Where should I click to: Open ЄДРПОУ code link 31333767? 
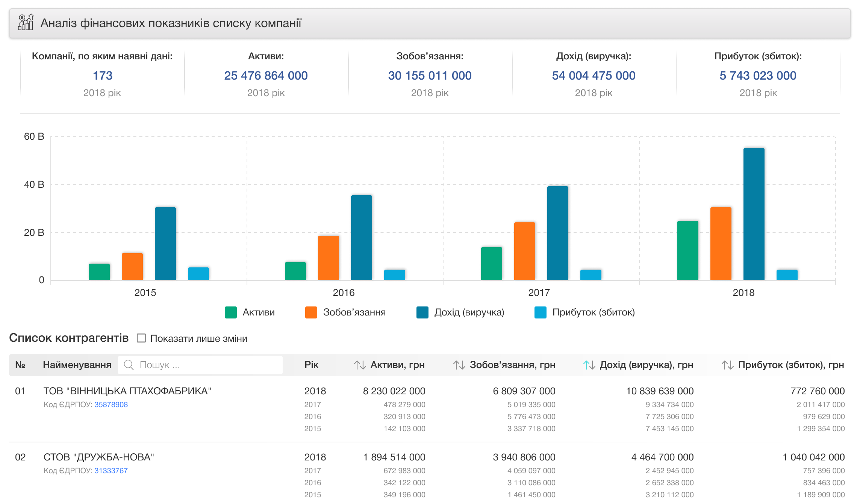click(x=111, y=471)
